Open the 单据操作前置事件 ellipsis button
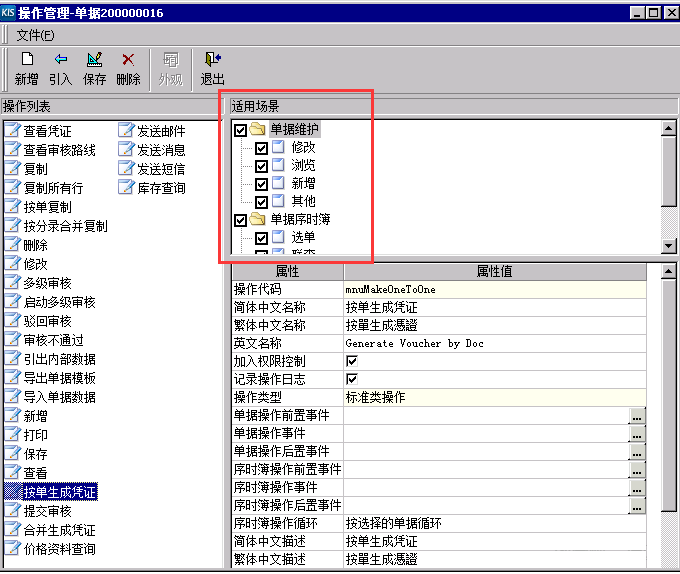 click(637, 416)
